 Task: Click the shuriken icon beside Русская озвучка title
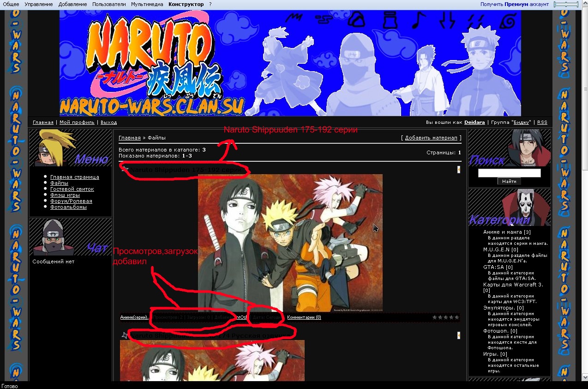tap(125, 335)
